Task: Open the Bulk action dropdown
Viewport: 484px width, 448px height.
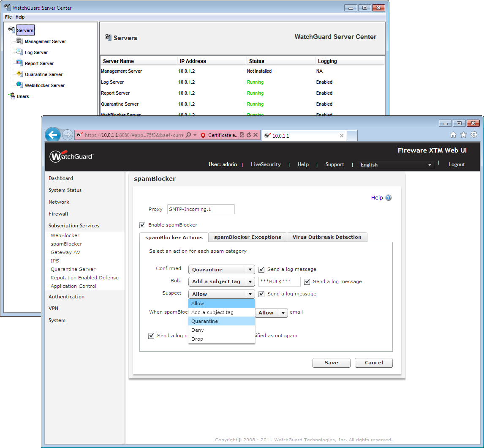Action: (222, 281)
